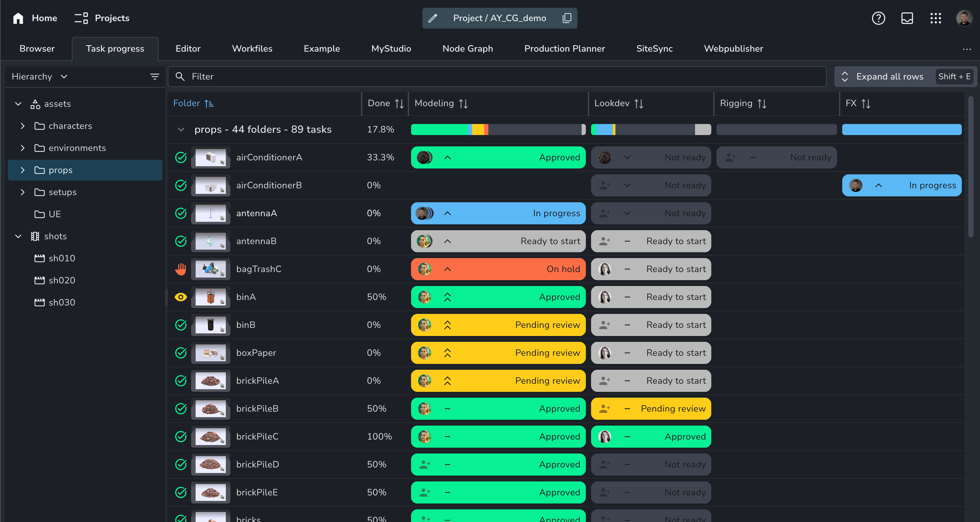Switch to the Production Planner tab
The height and width of the screenshot is (522, 980).
[x=564, y=49]
